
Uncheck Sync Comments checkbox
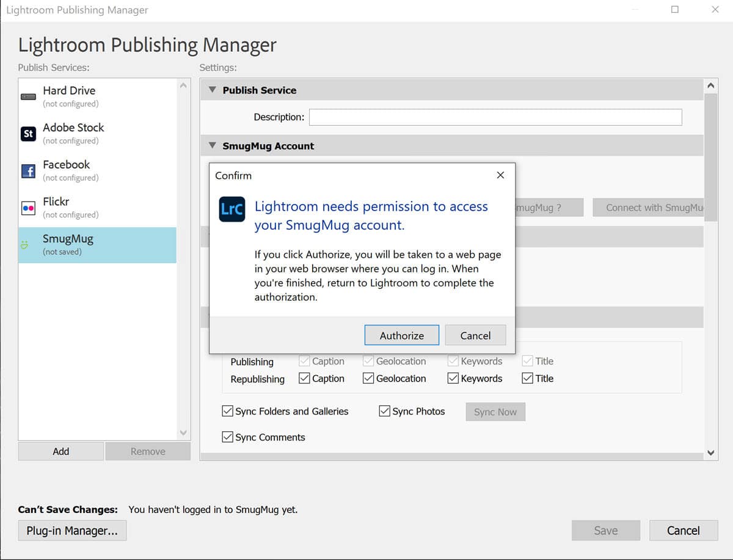(227, 437)
